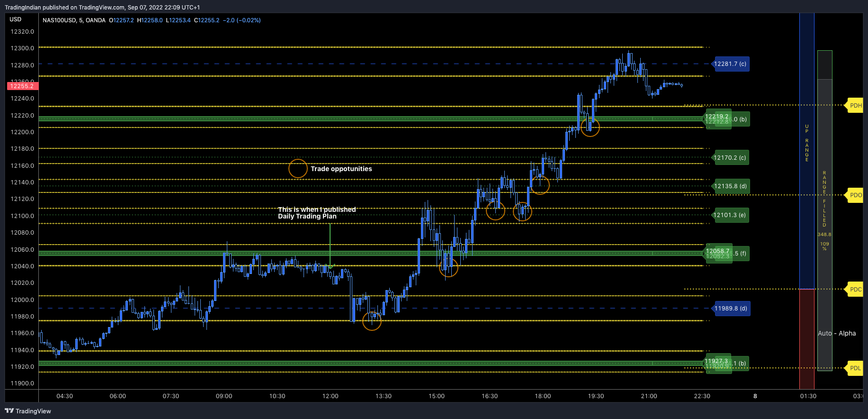The height and width of the screenshot is (419, 868).
Task: Select the 12101.3 (e) price level label
Action: click(x=730, y=215)
